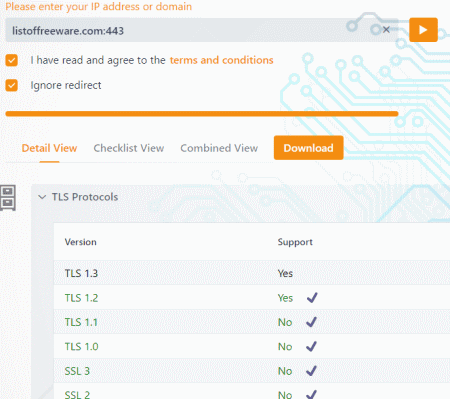Toggle the Ignore redirect checkbox
Viewport: 450px width, 399px height.
[x=12, y=85]
